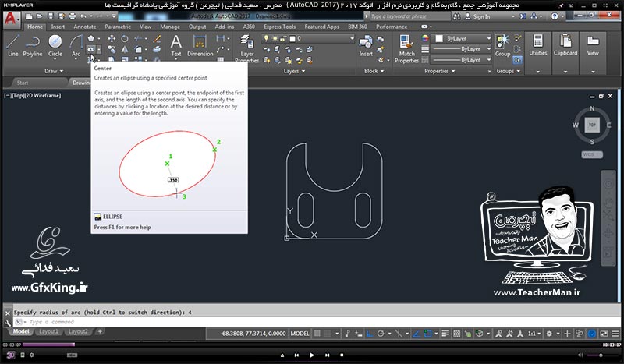Screen dimensions: 624x364
Task: Click the video progress bar in KMPlayer
Action: (x=313, y=345)
